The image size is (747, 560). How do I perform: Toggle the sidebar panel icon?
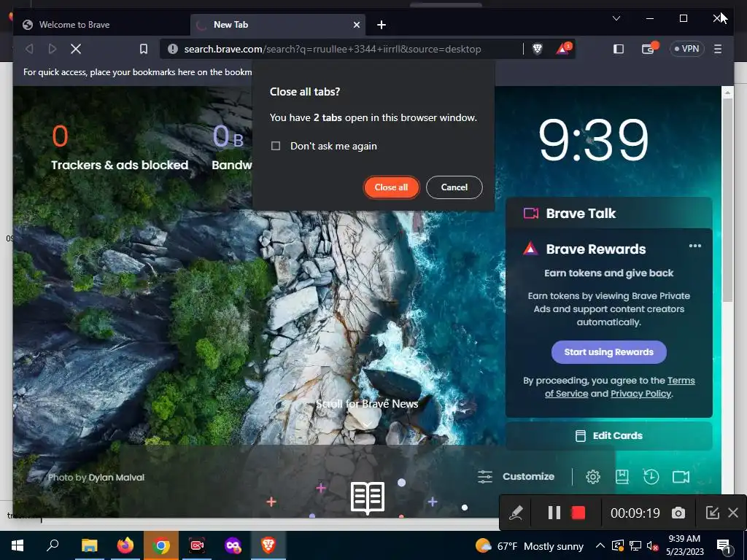[x=619, y=49]
